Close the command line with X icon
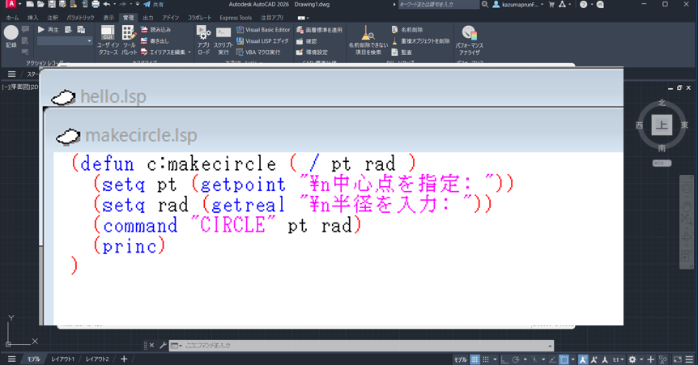This screenshot has height=365, width=698. [x=152, y=345]
